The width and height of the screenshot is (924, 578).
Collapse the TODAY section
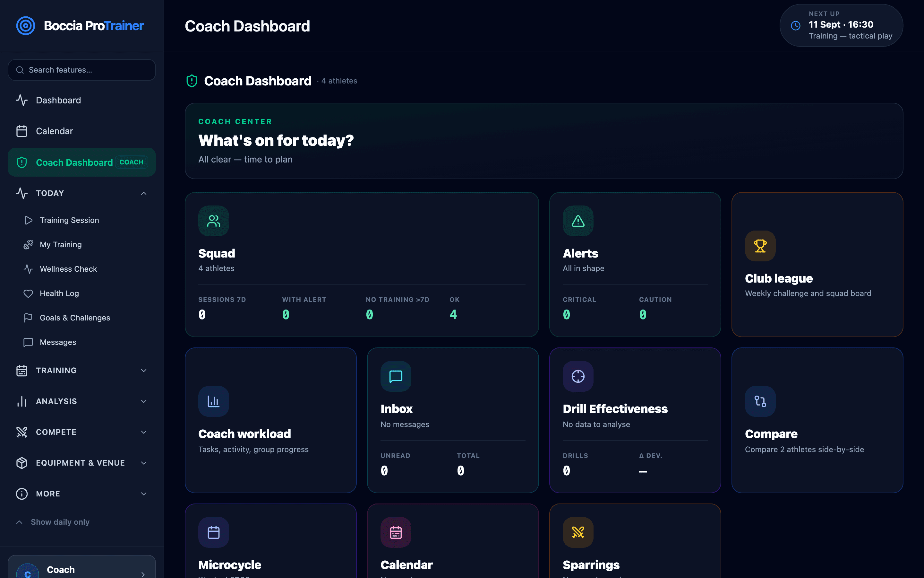click(x=143, y=193)
